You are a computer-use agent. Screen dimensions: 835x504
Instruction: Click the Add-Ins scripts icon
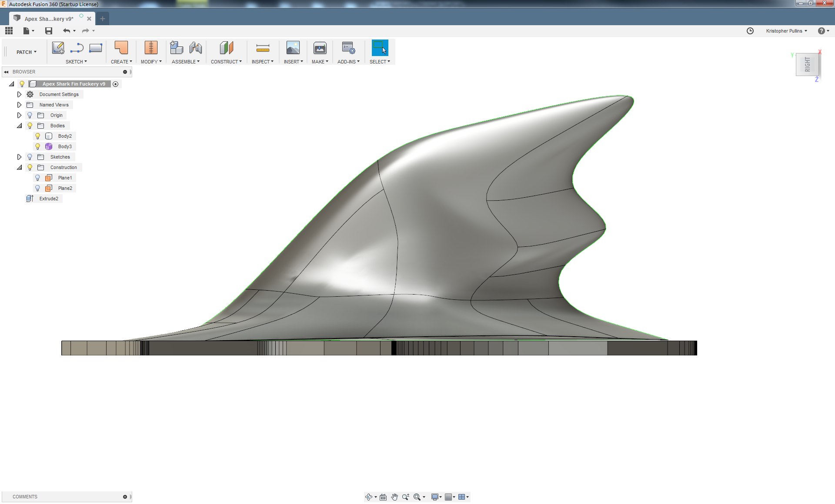(348, 47)
